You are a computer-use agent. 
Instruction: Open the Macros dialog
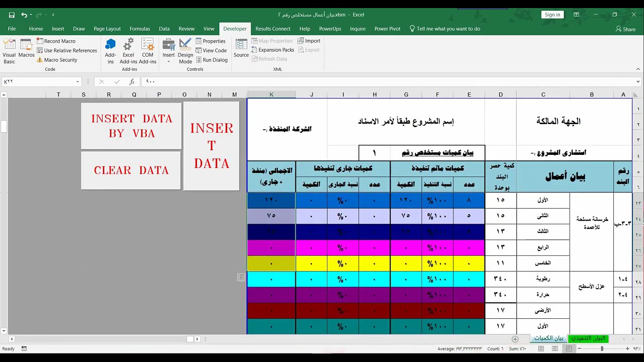pos(26,49)
